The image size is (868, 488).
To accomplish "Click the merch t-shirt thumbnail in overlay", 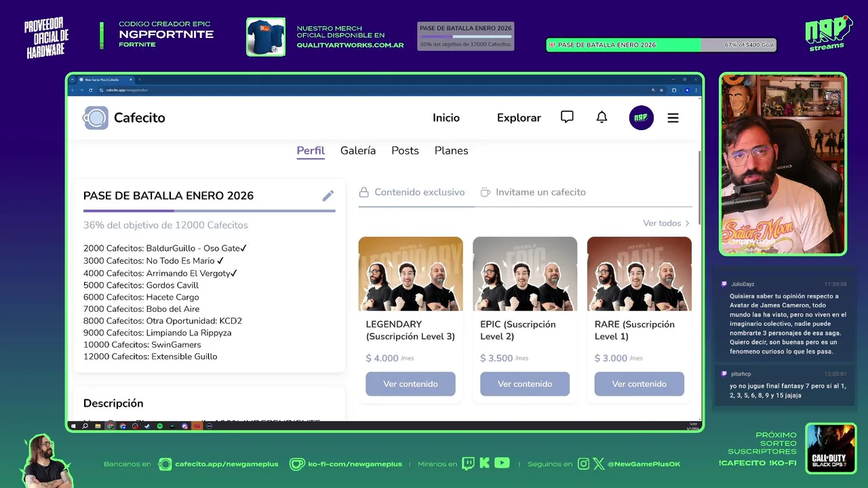I will (x=266, y=37).
